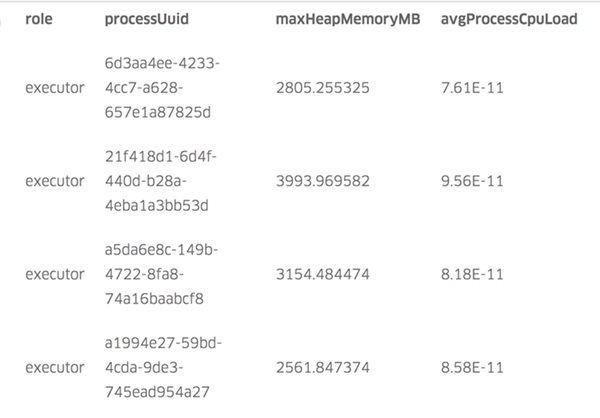This screenshot has height=418, width=600.
Task: Click CPU load value 9.56E-11
Action: point(471,181)
